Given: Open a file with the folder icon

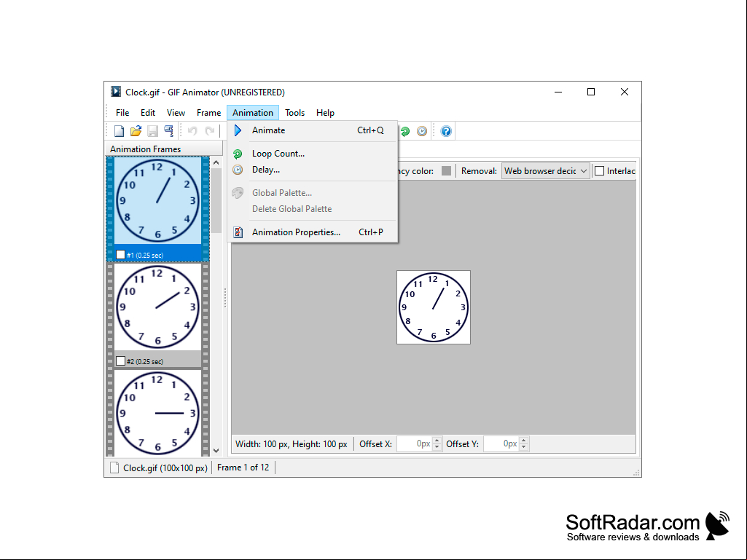Looking at the screenshot, I should 136,131.
